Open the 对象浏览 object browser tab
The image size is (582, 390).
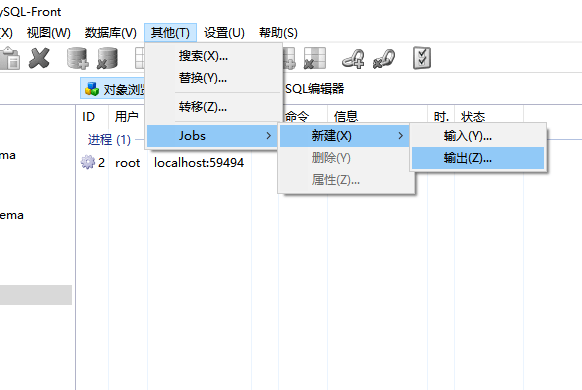point(113,89)
